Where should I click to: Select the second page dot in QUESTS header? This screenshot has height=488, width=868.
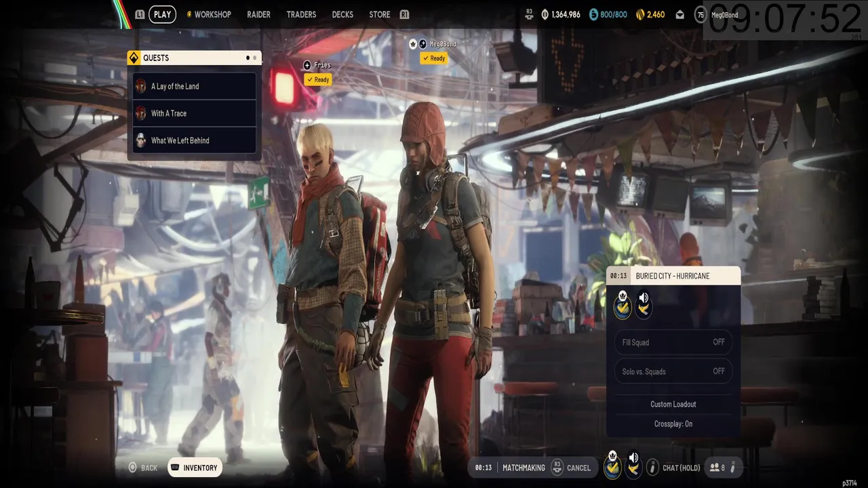(x=255, y=58)
